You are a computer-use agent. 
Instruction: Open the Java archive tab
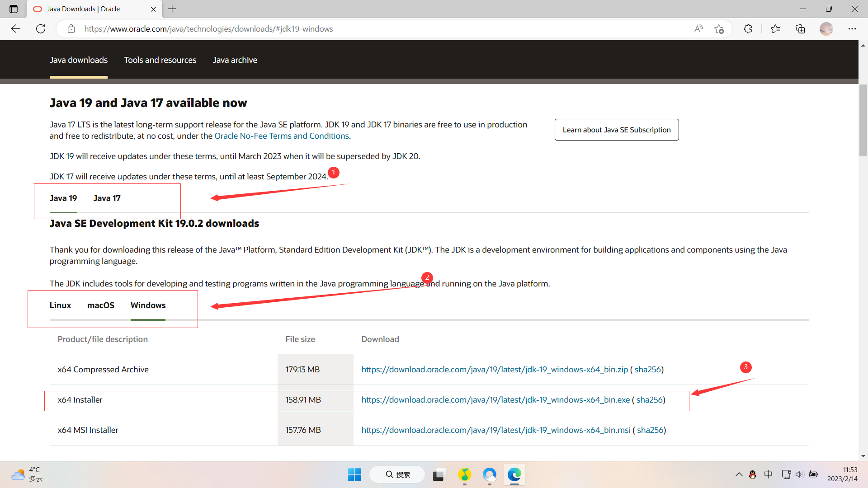[235, 60]
